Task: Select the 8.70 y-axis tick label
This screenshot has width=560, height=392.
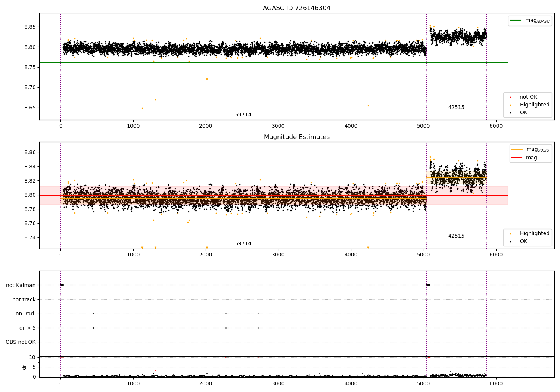Action: (30, 88)
